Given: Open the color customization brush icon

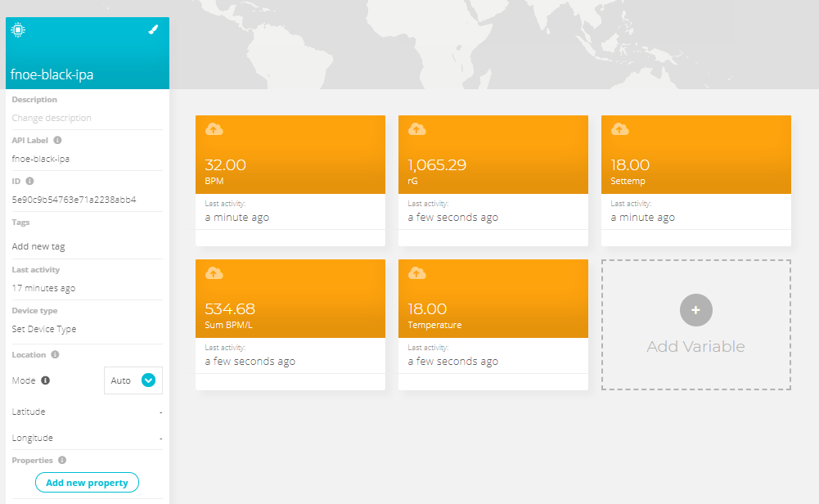Looking at the screenshot, I should coord(153,29).
